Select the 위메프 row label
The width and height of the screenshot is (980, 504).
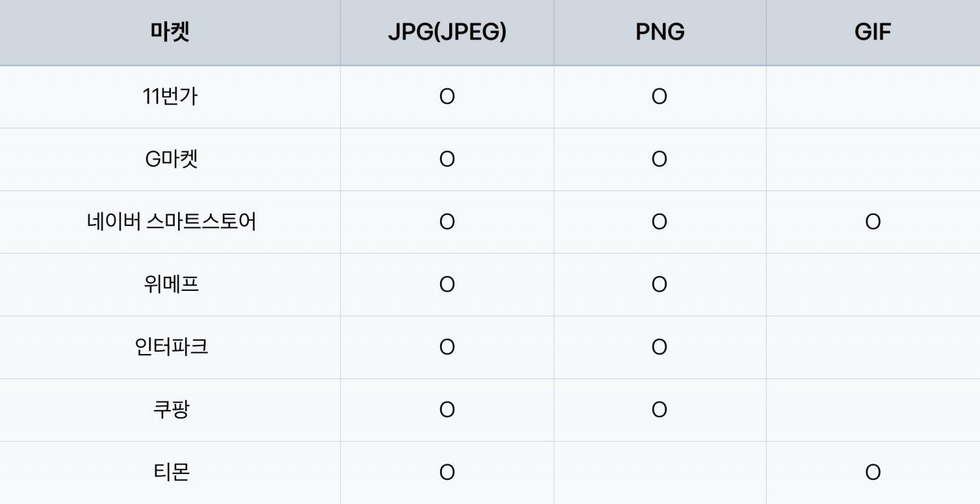click(171, 284)
